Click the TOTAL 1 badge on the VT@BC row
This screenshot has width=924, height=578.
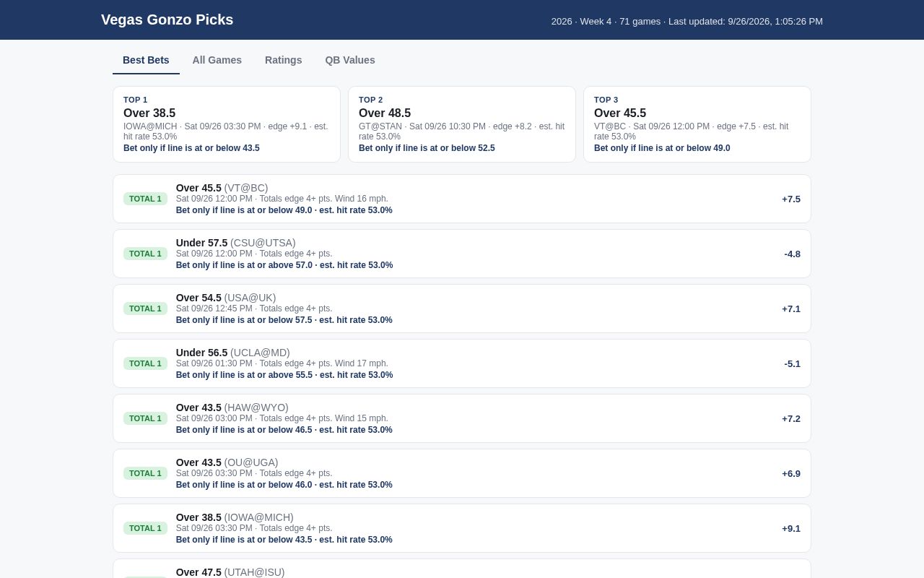[x=145, y=199]
